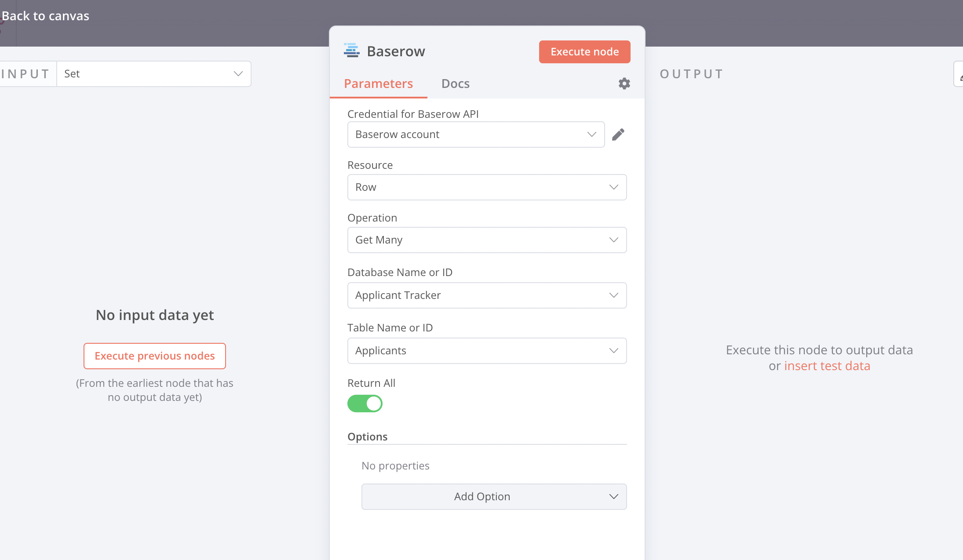
Task: Click the insert test data link
Action: 827,366
